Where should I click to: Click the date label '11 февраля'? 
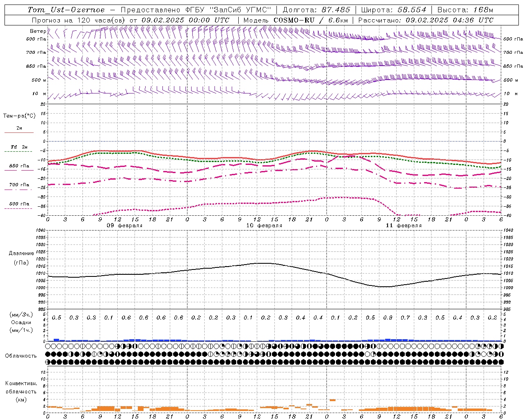pos(404,226)
